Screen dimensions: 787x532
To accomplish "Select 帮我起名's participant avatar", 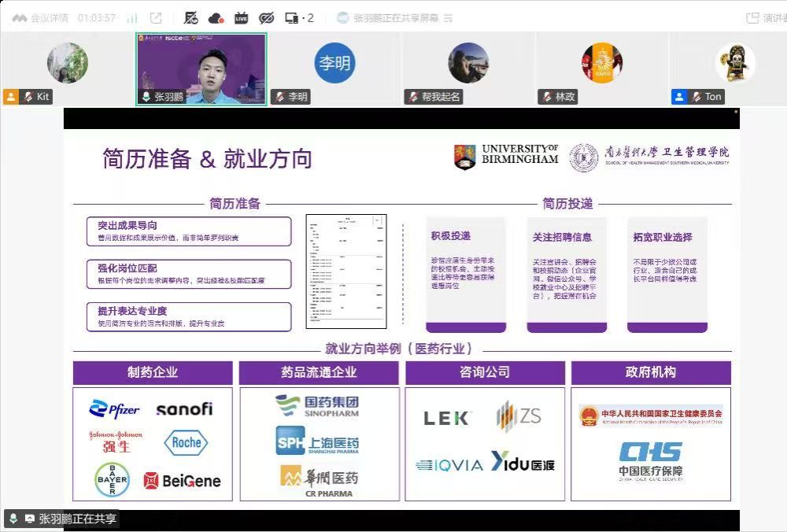I will click(x=468, y=63).
